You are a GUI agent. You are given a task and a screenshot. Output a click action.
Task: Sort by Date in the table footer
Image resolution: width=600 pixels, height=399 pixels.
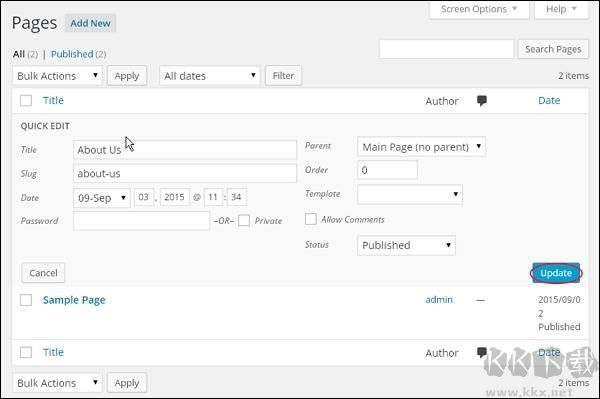click(549, 352)
